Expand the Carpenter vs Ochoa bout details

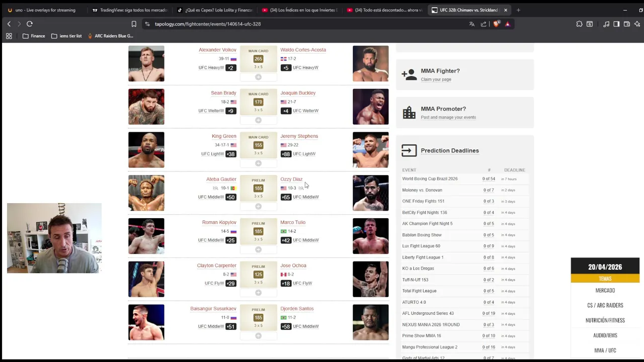click(x=258, y=293)
